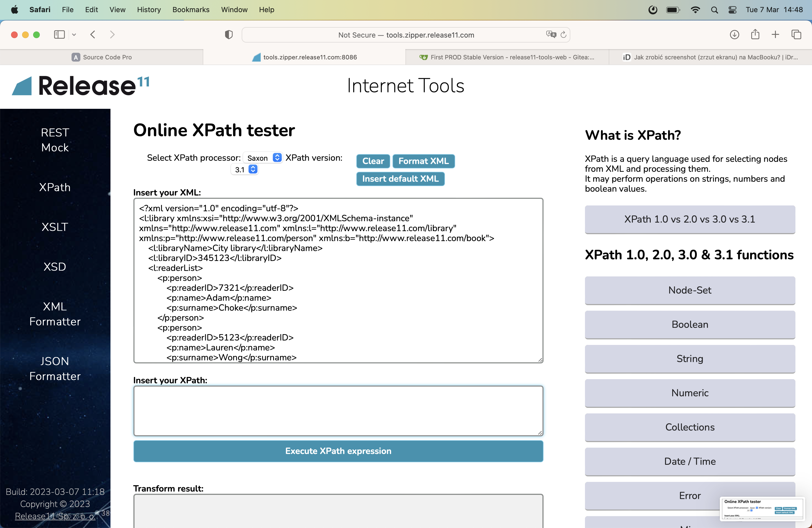
Task: Open macOS Control Center in the menu bar
Action: click(732, 10)
